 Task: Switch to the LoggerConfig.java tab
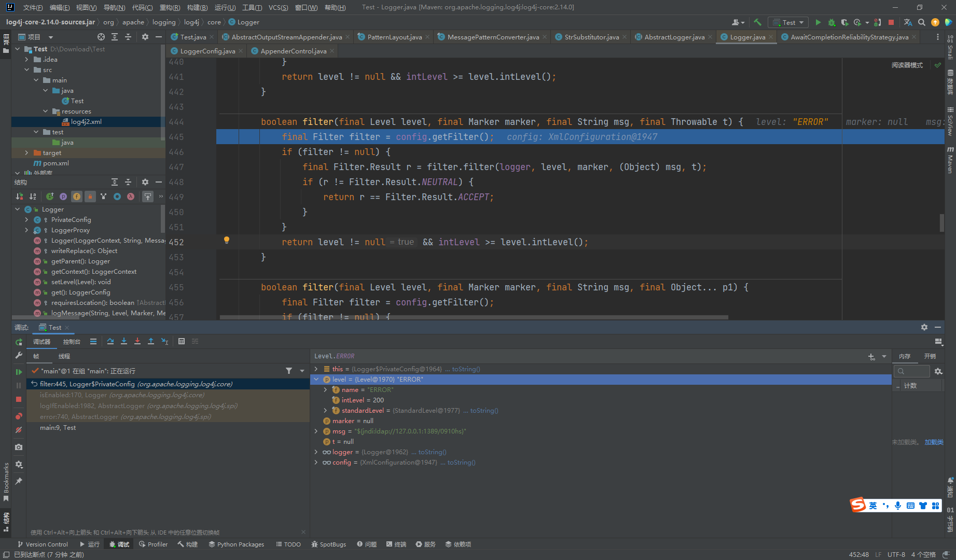tap(207, 51)
